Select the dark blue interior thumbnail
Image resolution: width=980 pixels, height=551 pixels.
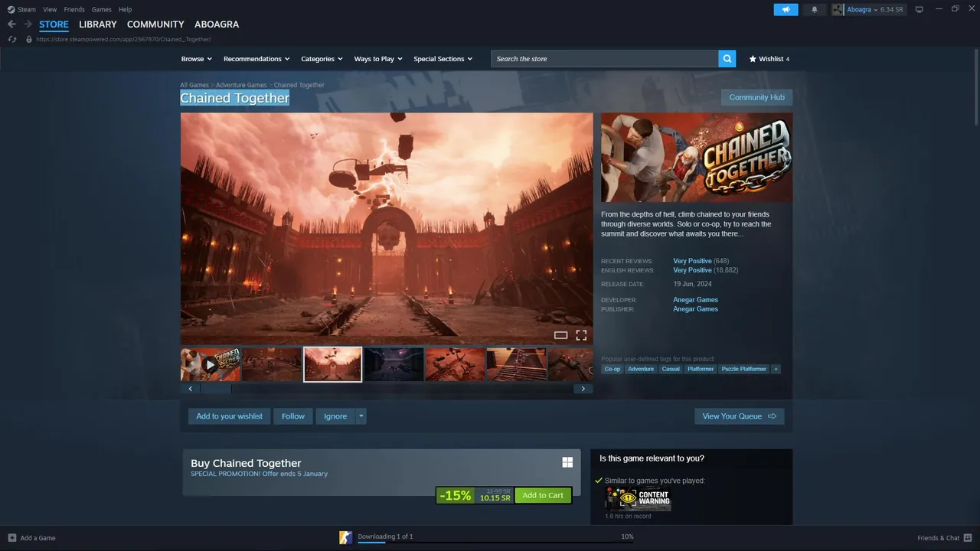(394, 364)
